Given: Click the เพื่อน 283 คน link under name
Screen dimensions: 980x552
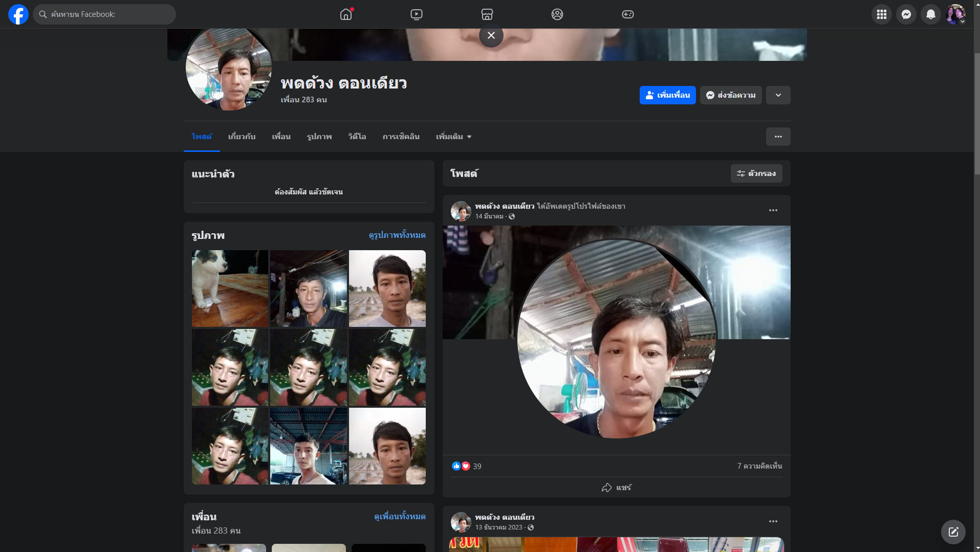Looking at the screenshot, I should point(304,100).
